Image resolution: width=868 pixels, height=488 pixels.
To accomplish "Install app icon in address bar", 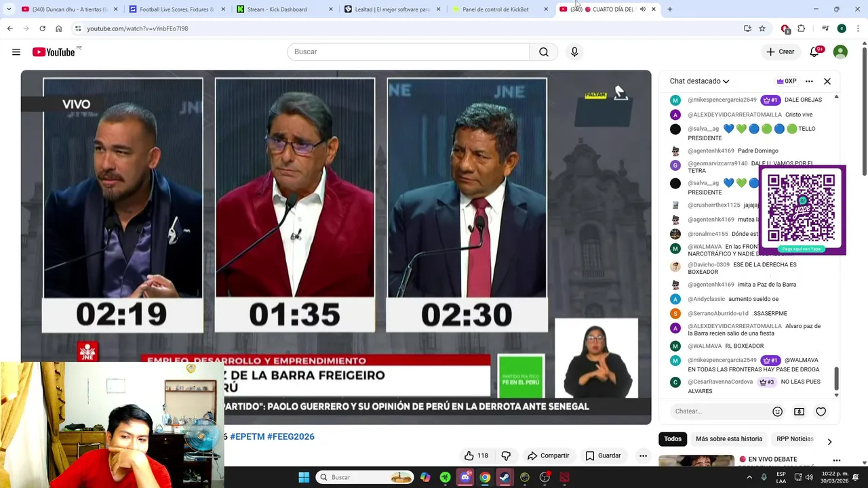I will (x=747, y=28).
